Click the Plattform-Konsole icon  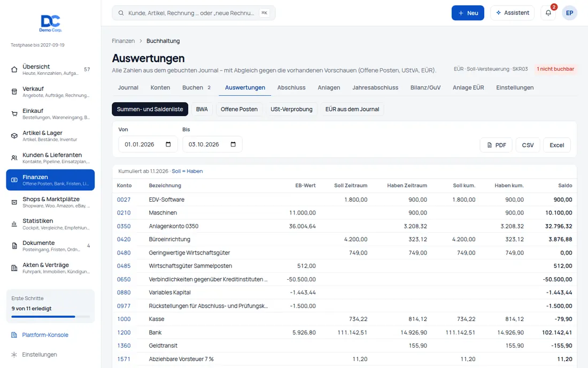point(14,335)
